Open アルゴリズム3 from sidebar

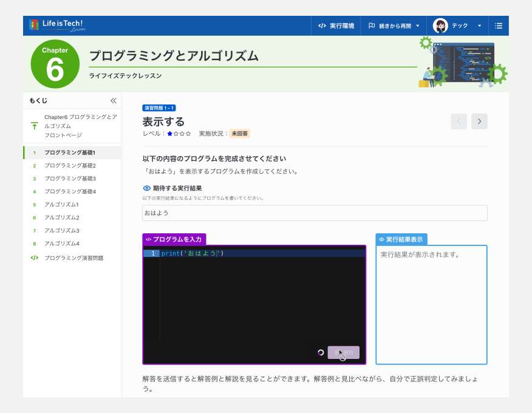[72, 230]
